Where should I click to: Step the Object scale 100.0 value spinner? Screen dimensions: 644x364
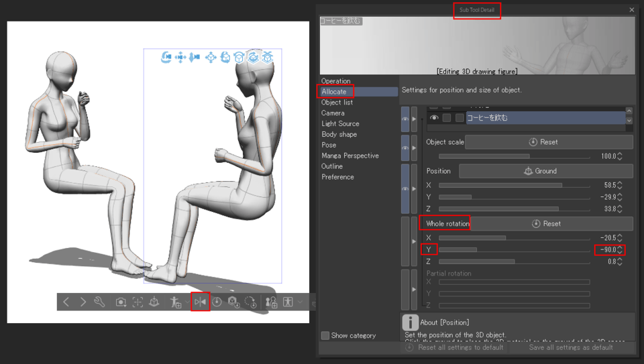(620, 156)
